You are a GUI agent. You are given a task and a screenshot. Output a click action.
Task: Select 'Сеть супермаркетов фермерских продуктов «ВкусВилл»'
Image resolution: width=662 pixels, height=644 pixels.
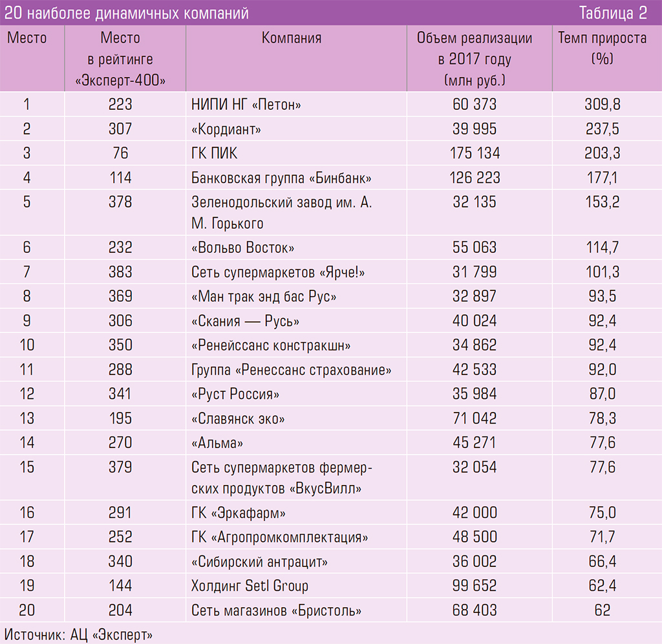pyautogui.click(x=282, y=478)
